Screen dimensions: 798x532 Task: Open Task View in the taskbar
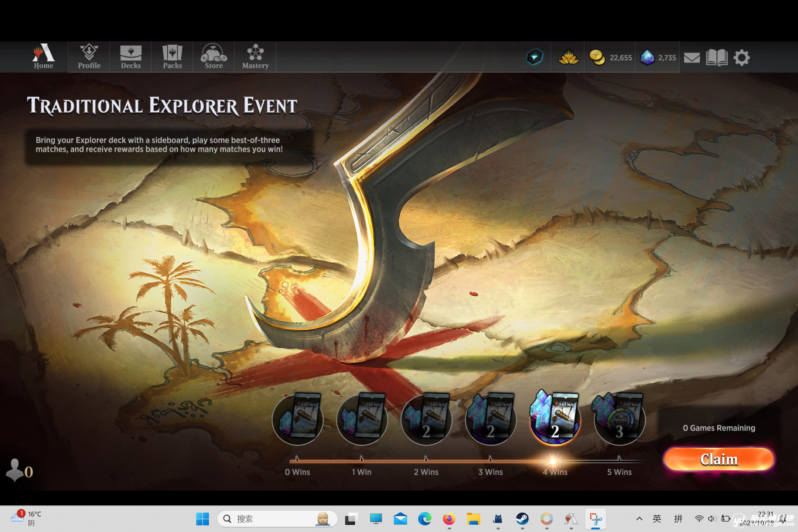[351, 519]
